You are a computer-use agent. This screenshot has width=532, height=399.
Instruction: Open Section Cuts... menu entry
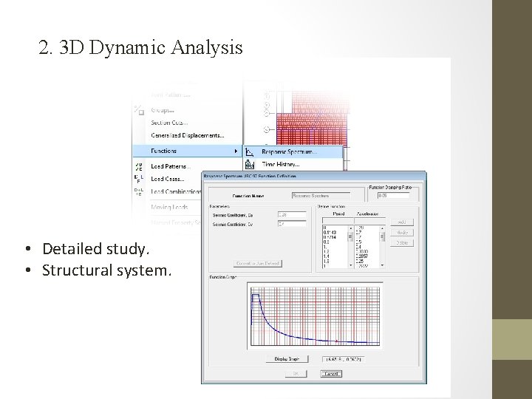[169, 123]
